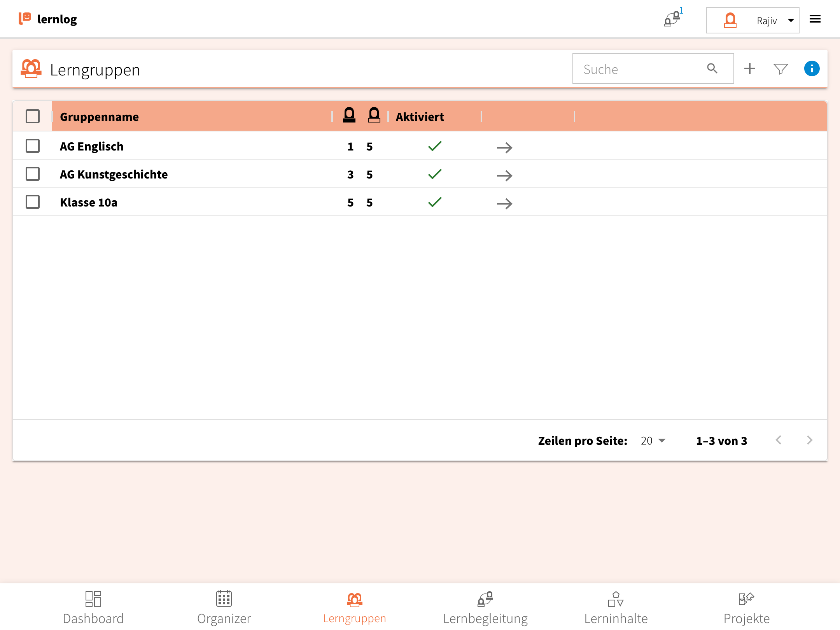Screen dimensions: 840x630
Task: Open the Klasse 10a group
Action: pos(89,203)
